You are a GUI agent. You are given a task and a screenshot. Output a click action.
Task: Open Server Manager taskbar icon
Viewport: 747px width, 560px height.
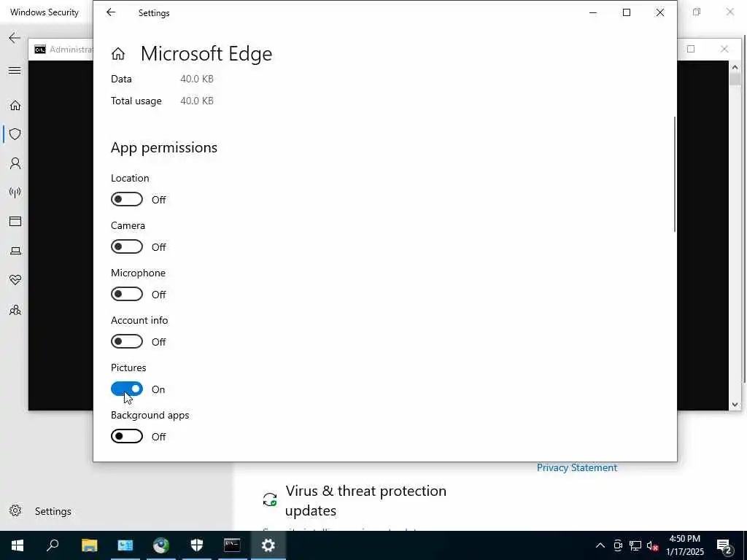coord(125,545)
